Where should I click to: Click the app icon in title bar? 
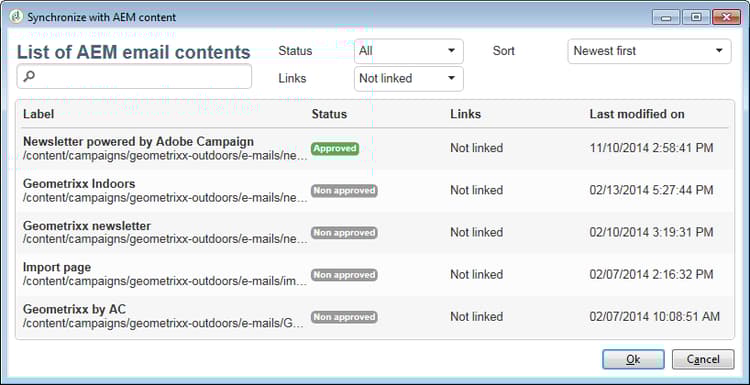tap(16, 17)
